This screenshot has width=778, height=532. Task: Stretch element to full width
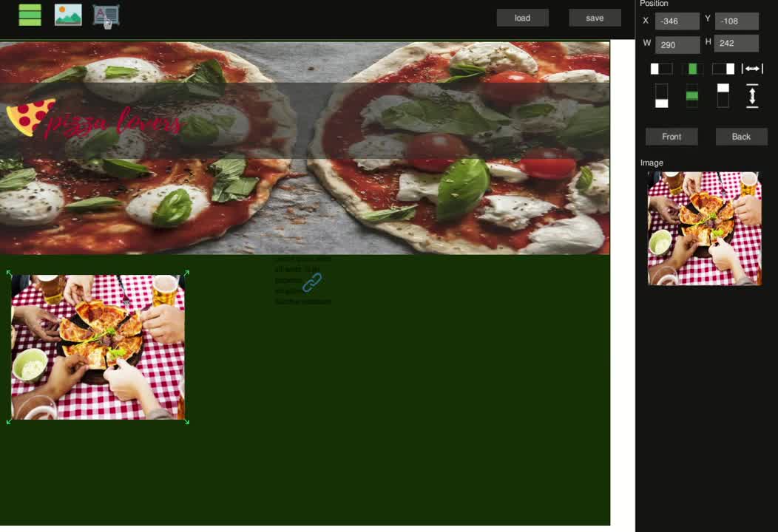[752, 69]
